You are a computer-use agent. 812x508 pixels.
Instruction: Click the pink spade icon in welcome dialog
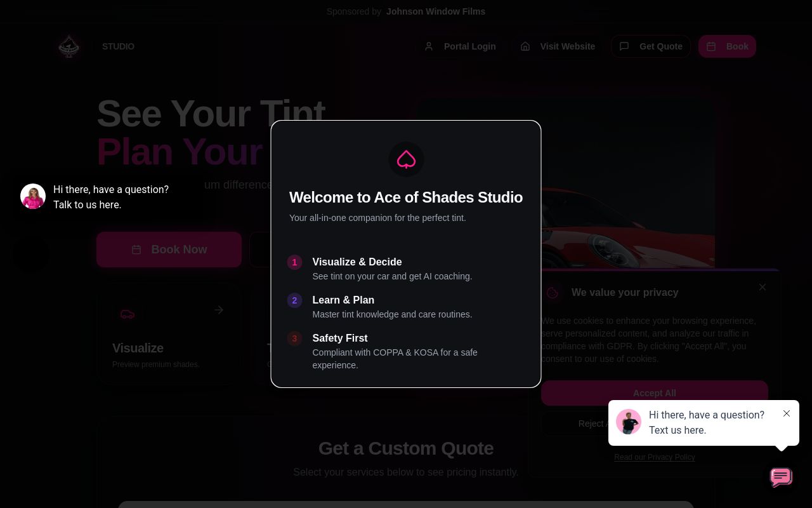(406, 159)
